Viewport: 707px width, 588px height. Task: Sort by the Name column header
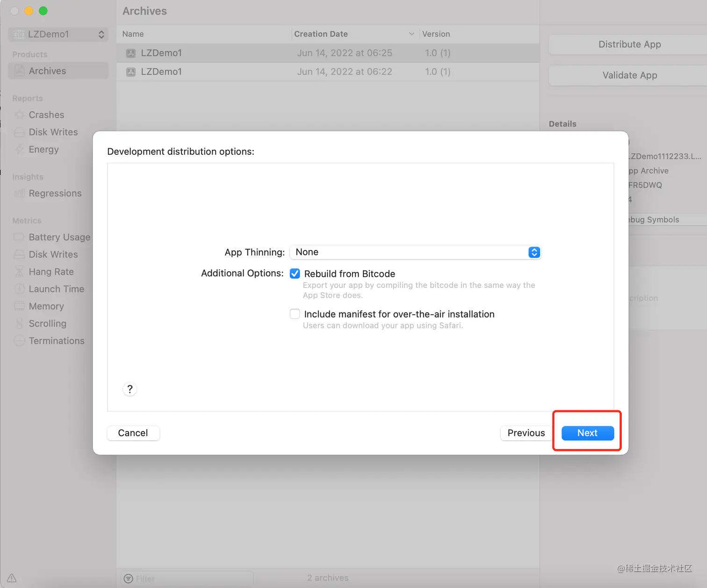point(204,34)
